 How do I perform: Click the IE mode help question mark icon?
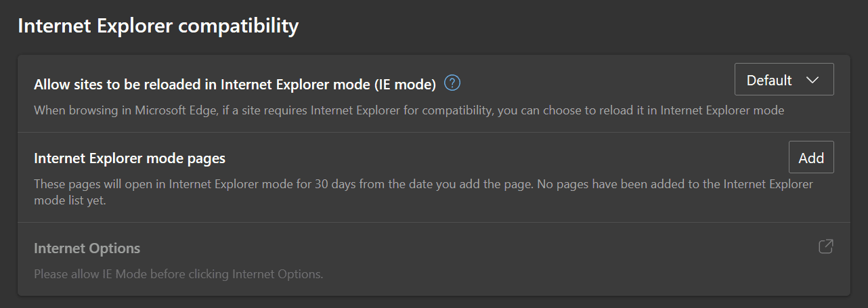(452, 83)
